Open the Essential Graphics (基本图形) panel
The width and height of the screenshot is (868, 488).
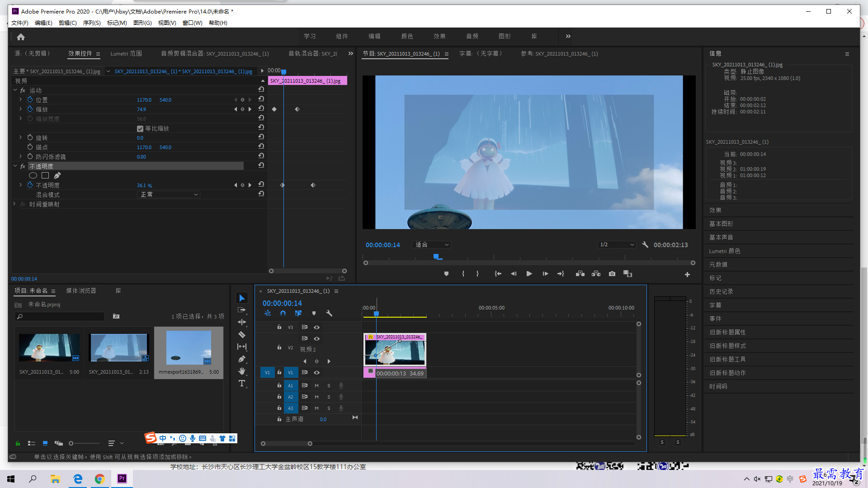[721, 224]
